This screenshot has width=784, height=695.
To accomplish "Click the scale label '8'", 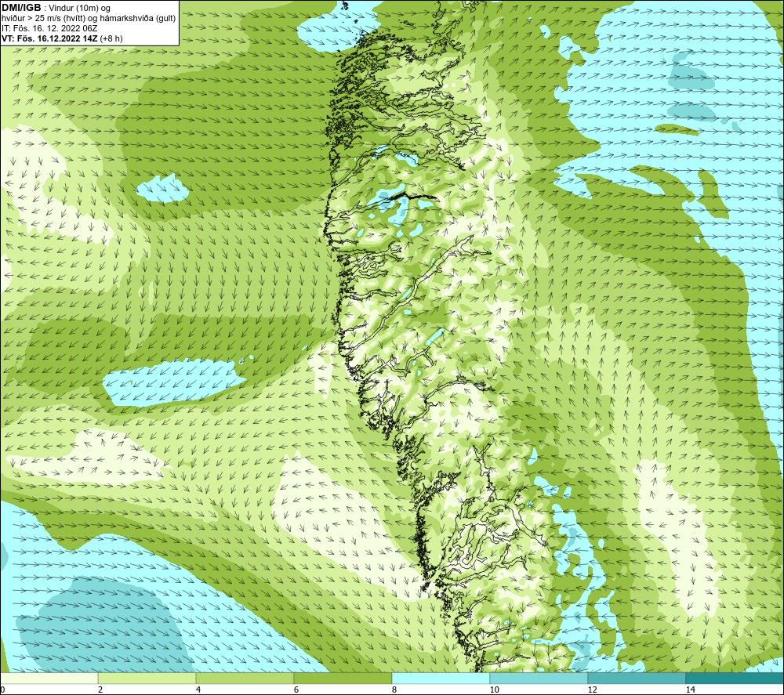I will (x=394, y=690).
